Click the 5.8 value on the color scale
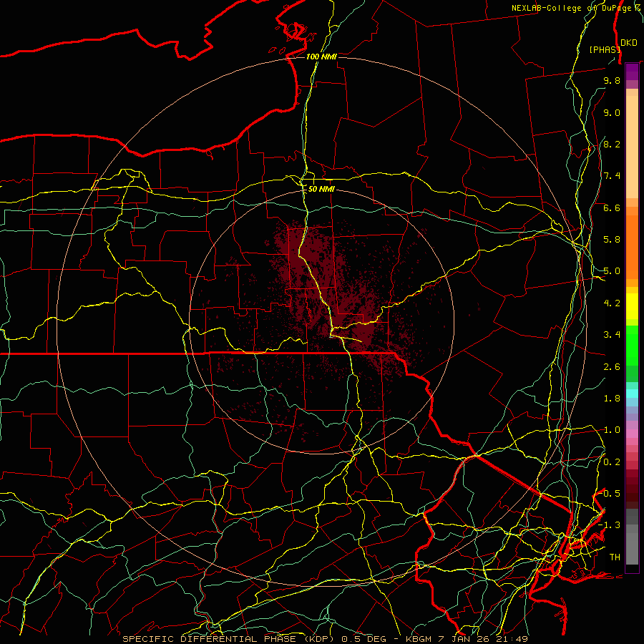 pos(612,240)
